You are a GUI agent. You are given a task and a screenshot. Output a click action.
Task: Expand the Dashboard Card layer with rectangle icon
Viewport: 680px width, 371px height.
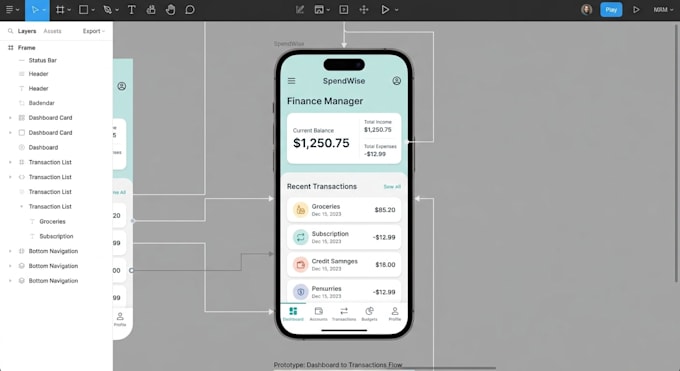point(10,133)
